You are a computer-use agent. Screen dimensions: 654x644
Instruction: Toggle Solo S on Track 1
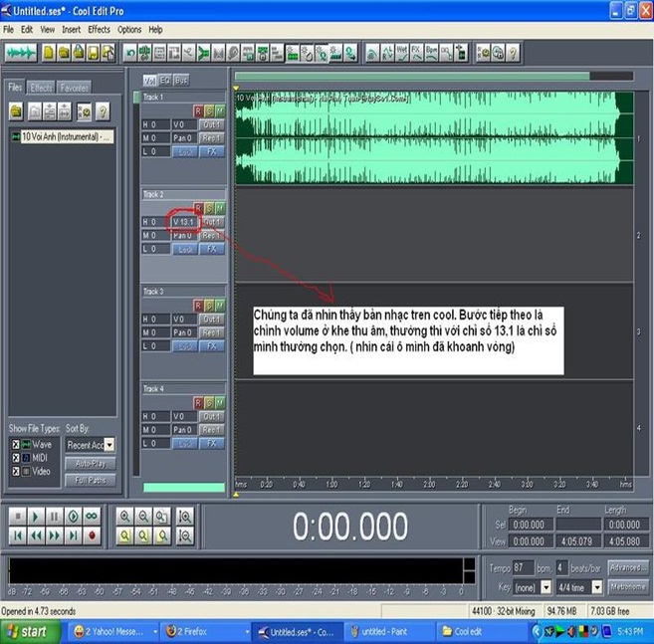209,111
